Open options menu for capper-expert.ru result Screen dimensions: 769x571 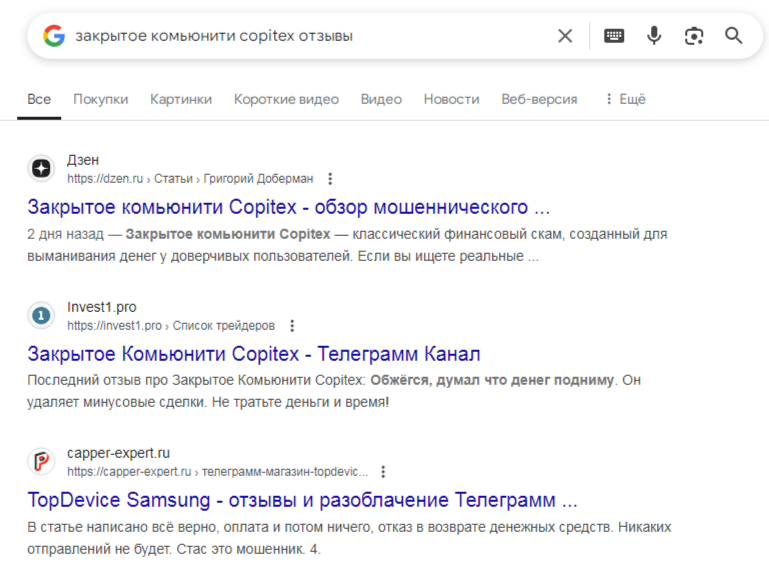[x=383, y=472]
